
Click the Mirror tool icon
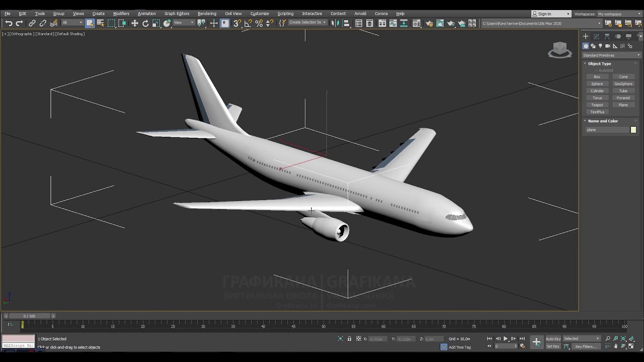tap(335, 23)
